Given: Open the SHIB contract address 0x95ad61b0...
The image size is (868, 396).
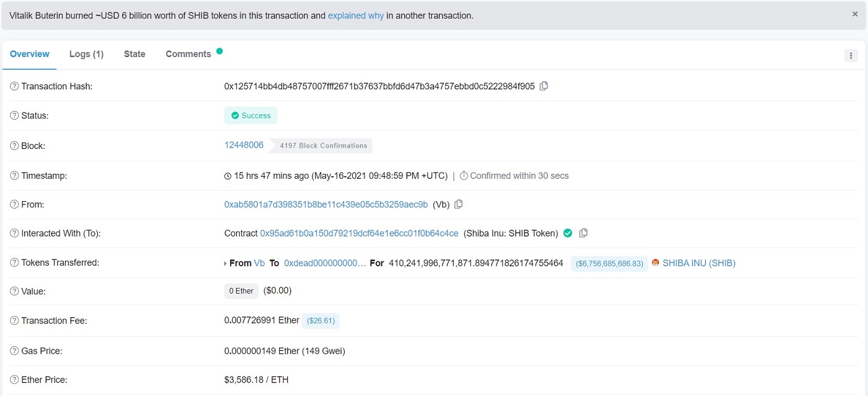Looking at the screenshot, I should [359, 233].
